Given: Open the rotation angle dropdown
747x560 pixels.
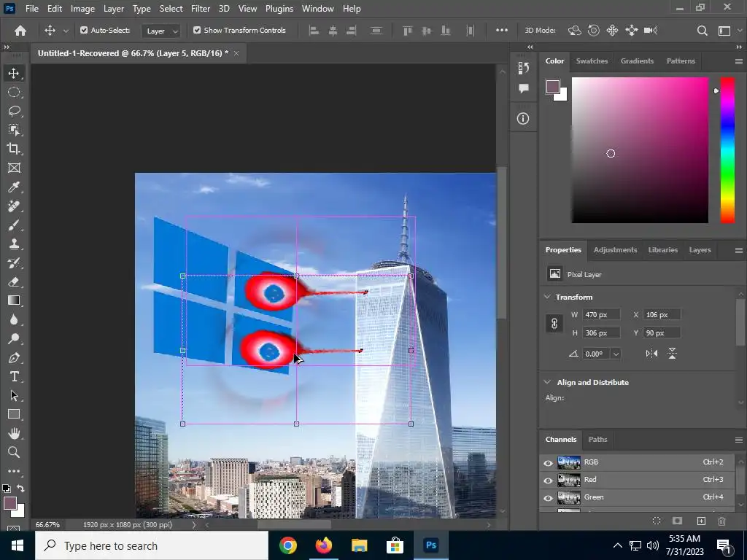Looking at the screenshot, I should tap(616, 354).
